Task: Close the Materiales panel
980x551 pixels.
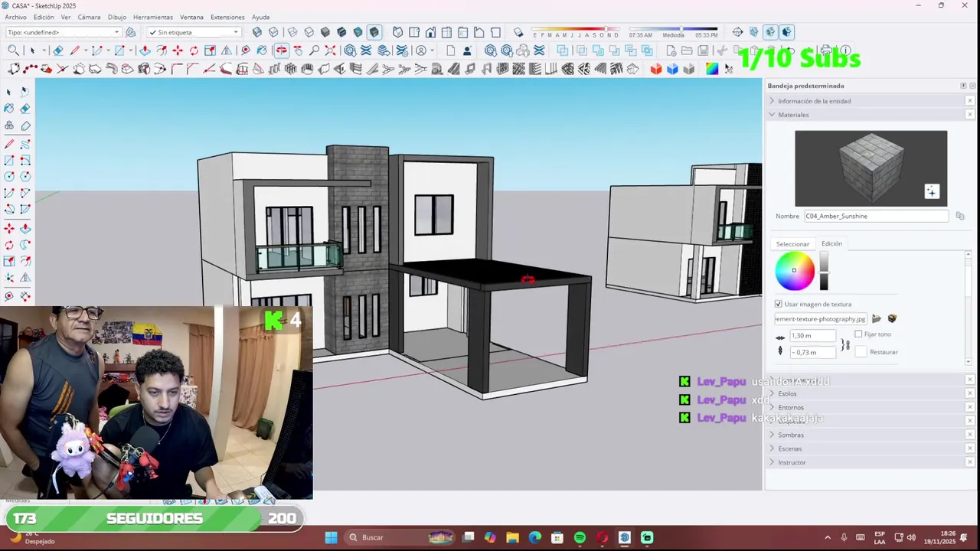Action: click(970, 115)
